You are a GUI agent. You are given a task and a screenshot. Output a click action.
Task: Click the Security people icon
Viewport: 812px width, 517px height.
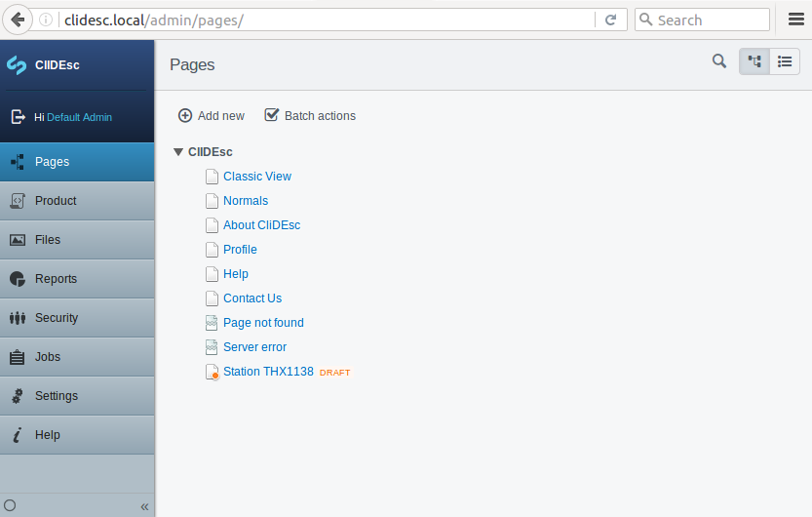tap(17, 318)
